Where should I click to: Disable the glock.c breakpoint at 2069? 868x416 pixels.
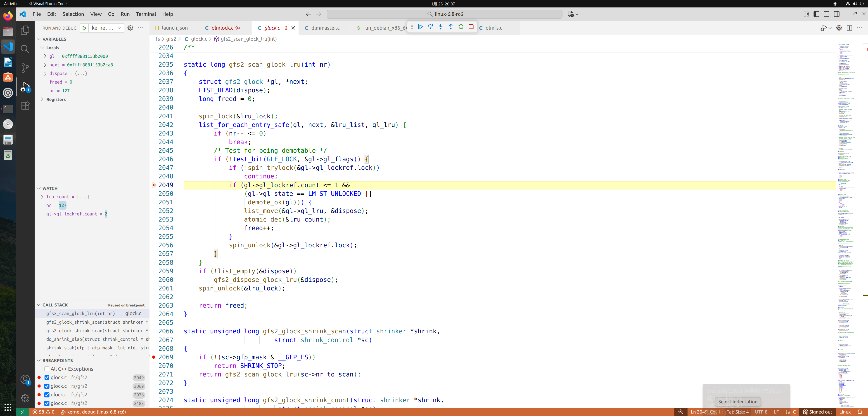tap(47, 386)
